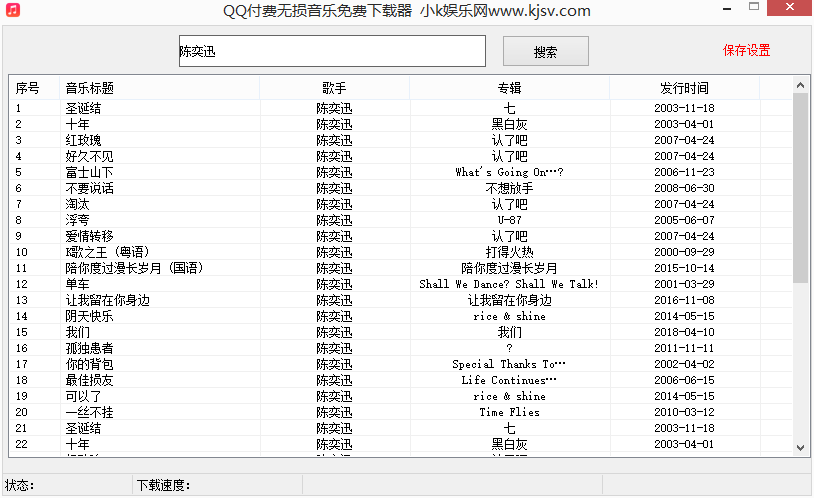Viewport: 814px width, 498px height.
Task: Click album 不想放手 cell
Action: click(x=509, y=189)
